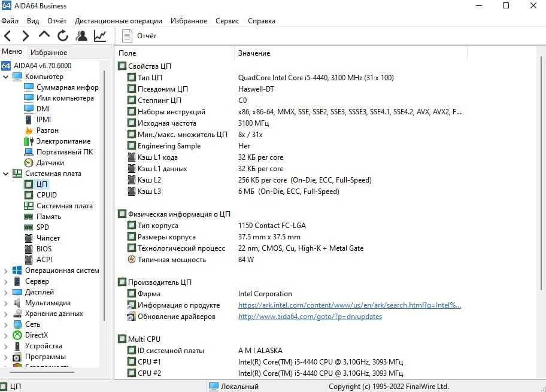Click the left tree vertical scrollbar
546x392 pixels.
pyautogui.click(x=104, y=195)
